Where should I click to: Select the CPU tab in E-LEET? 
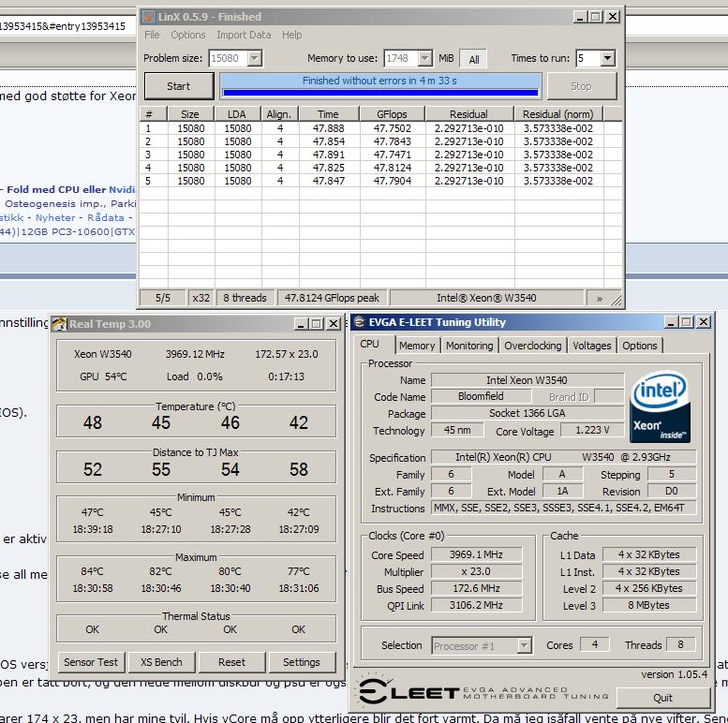tap(375, 345)
